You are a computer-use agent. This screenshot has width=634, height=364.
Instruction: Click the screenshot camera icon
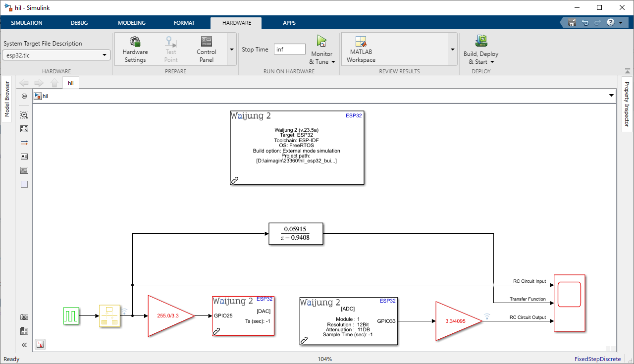pos(24,317)
